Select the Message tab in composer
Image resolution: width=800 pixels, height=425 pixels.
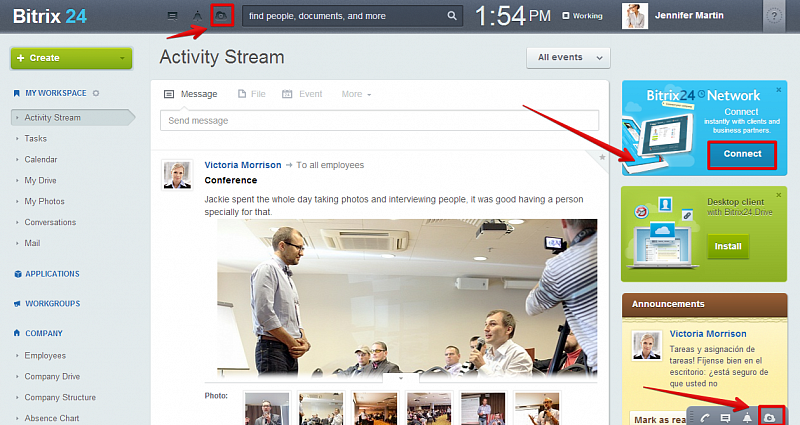coord(190,94)
